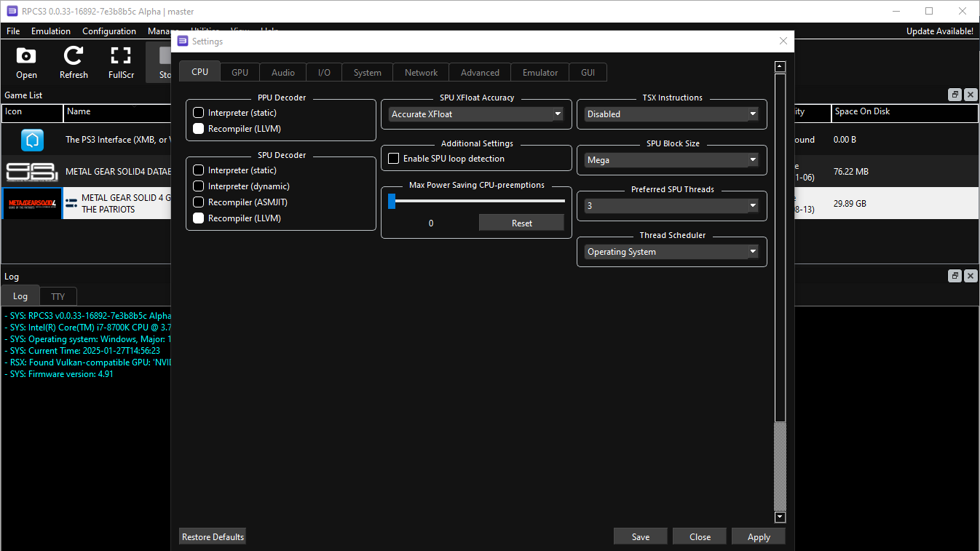The image size is (980, 551).
Task: Click the 0.00 B size cell
Action: point(845,140)
